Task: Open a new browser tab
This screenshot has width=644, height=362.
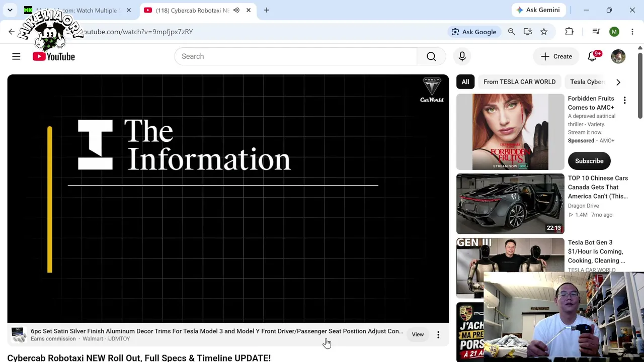Action: click(267, 10)
